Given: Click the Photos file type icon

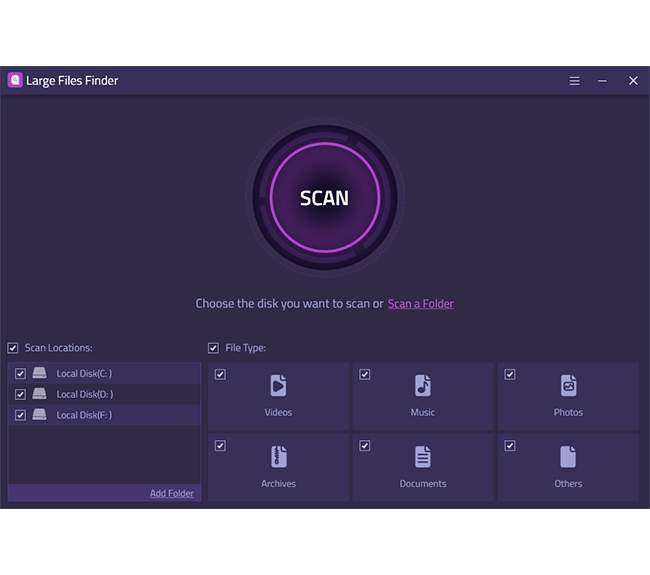Looking at the screenshot, I should click(568, 385).
